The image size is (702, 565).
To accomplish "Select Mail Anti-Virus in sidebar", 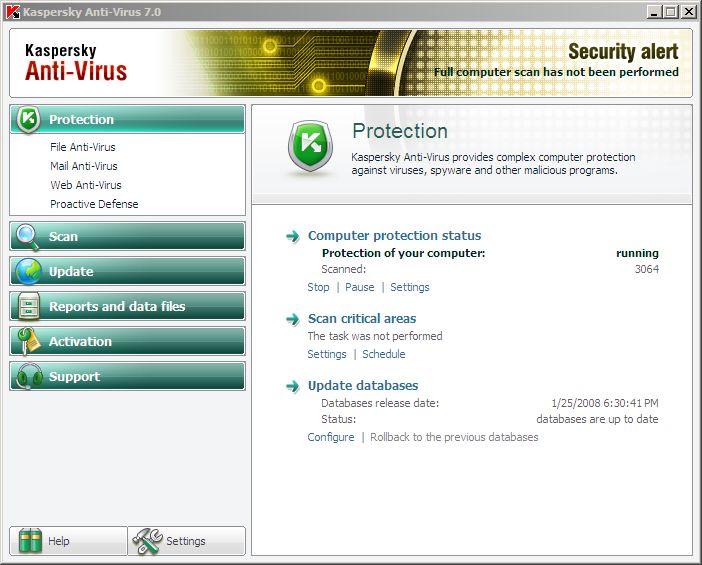I will coord(84,166).
